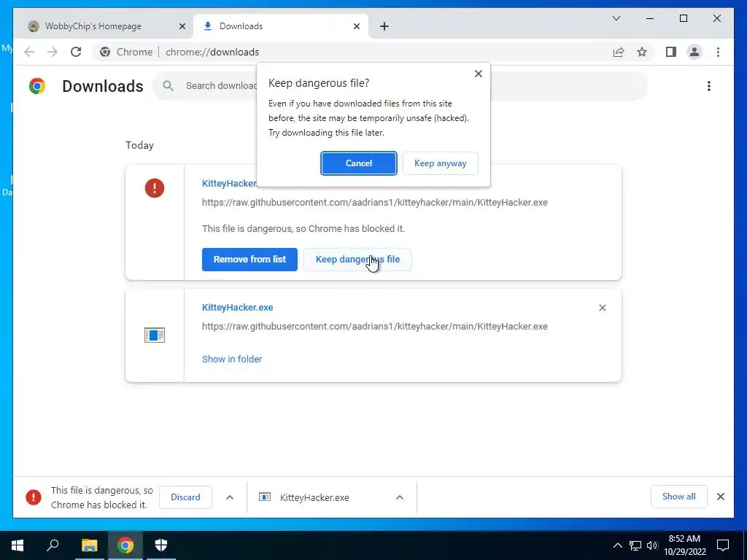This screenshot has height=560, width=747.
Task: Open the tab search dropdown arrow
Action: pyautogui.click(x=616, y=18)
